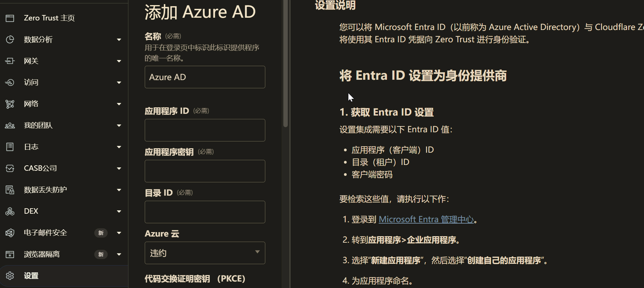Click the 将 Entra ID 设置为身份提供商 heading
The width and height of the screenshot is (644, 288).
click(x=423, y=76)
